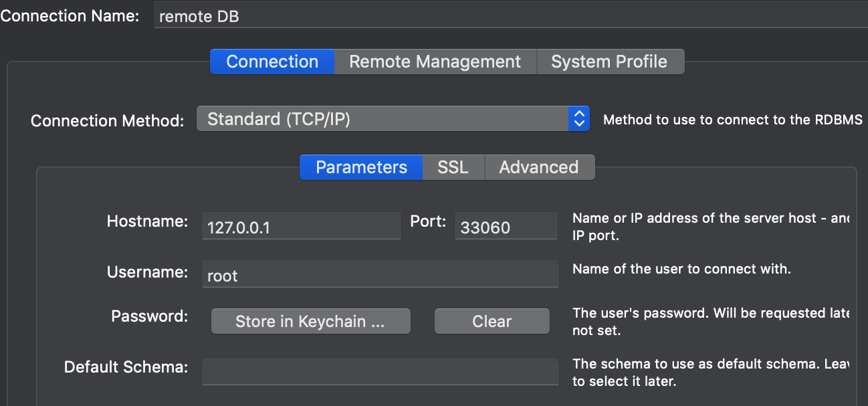Open the Connection Method dropdown
The width and height of the screenshot is (868, 406).
(x=393, y=119)
